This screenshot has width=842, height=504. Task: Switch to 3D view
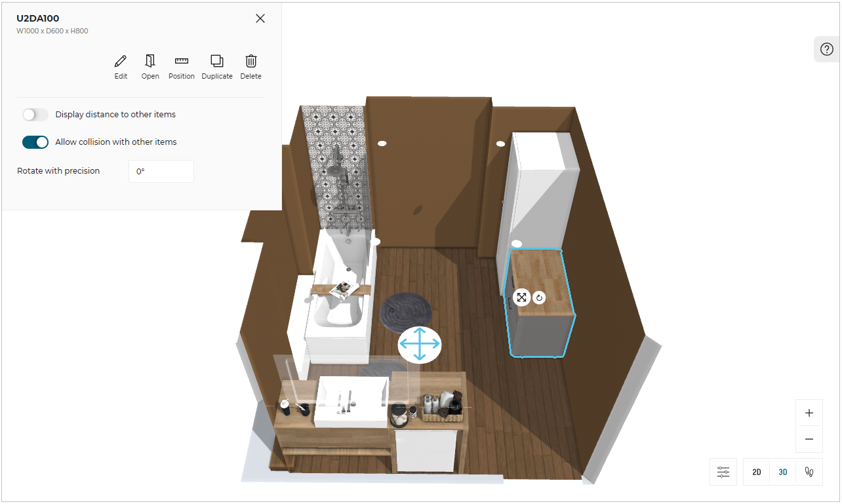[x=783, y=472]
